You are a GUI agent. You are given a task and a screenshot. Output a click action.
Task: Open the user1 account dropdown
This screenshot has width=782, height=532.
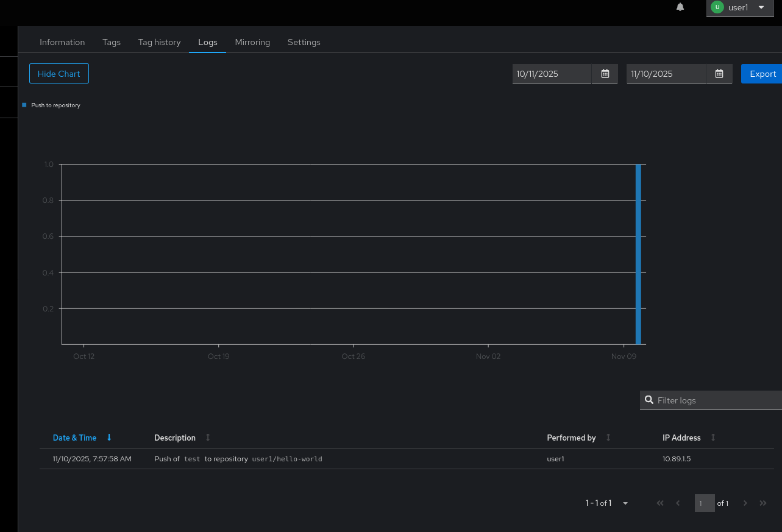(x=739, y=7)
